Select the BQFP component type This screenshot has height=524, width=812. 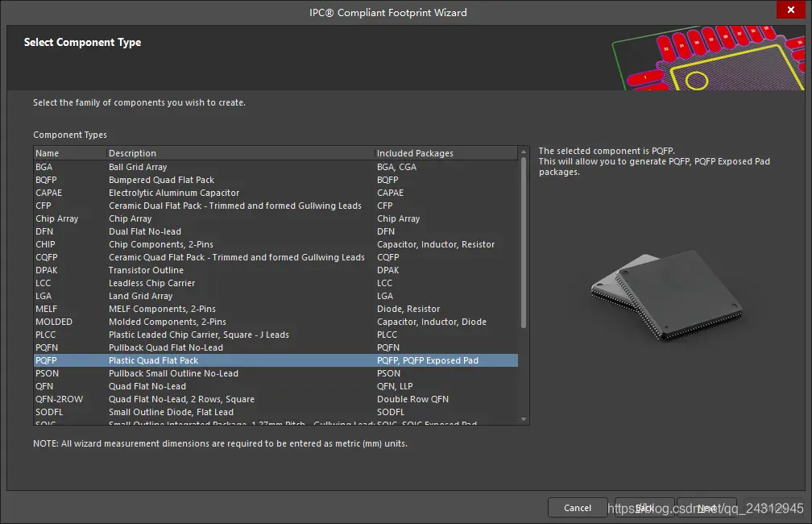pyautogui.click(x=276, y=180)
